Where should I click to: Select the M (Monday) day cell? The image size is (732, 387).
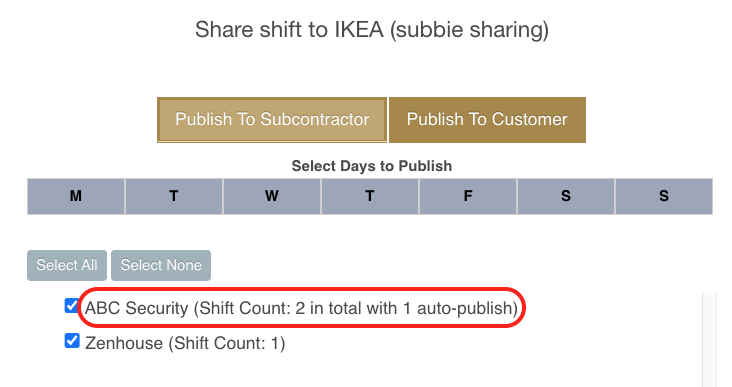click(76, 196)
